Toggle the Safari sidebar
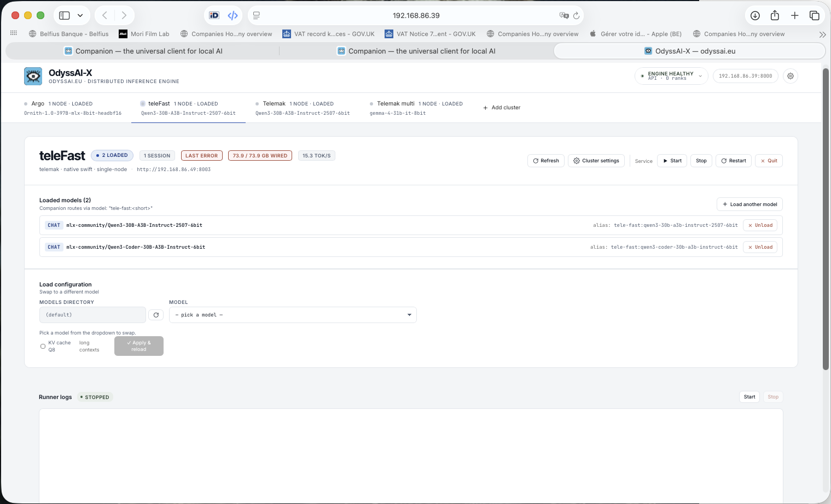This screenshot has height=504, width=831. point(65,15)
